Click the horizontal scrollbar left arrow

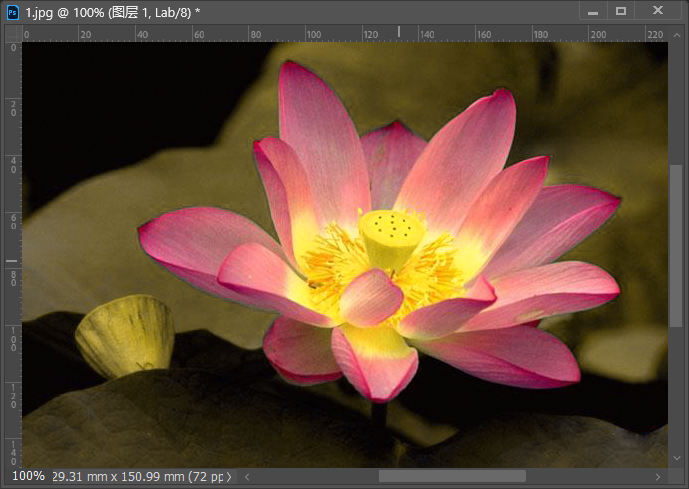click(x=248, y=477)
